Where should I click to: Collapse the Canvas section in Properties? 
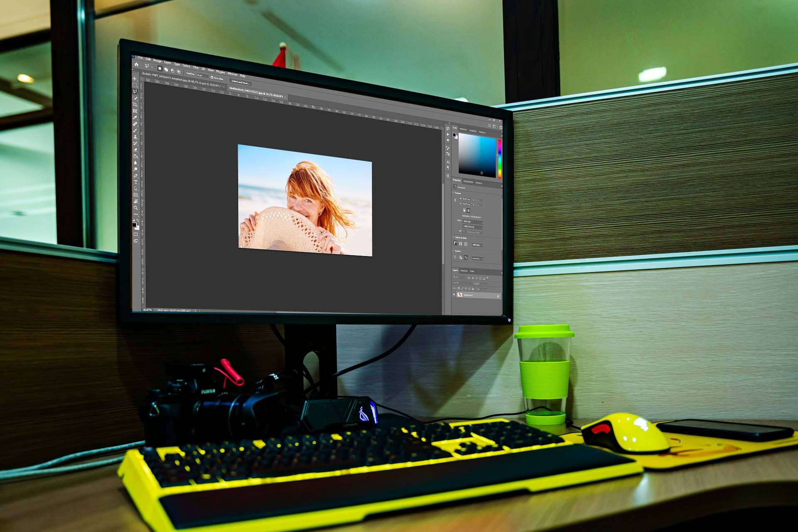point(453,193)
